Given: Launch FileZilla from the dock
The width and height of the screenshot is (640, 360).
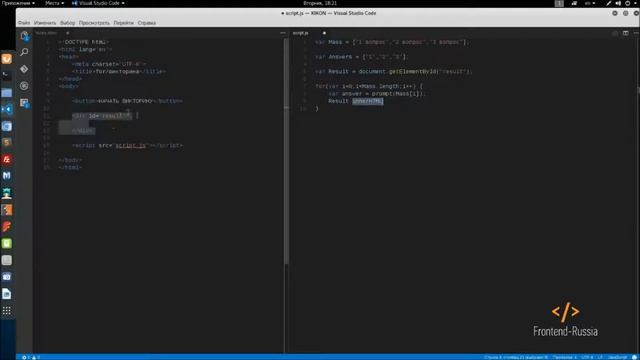Looking at the screenshot, I should [7, 159].
